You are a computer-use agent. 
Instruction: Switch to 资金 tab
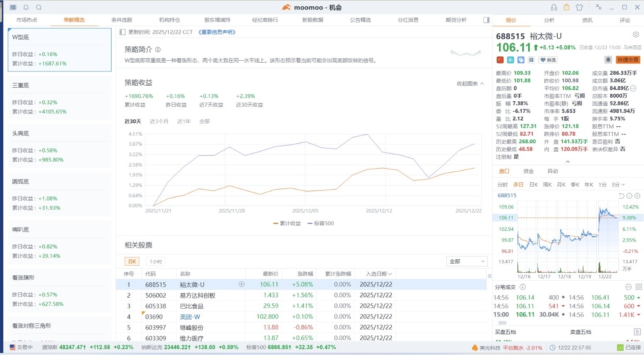(x=528, y=171)
